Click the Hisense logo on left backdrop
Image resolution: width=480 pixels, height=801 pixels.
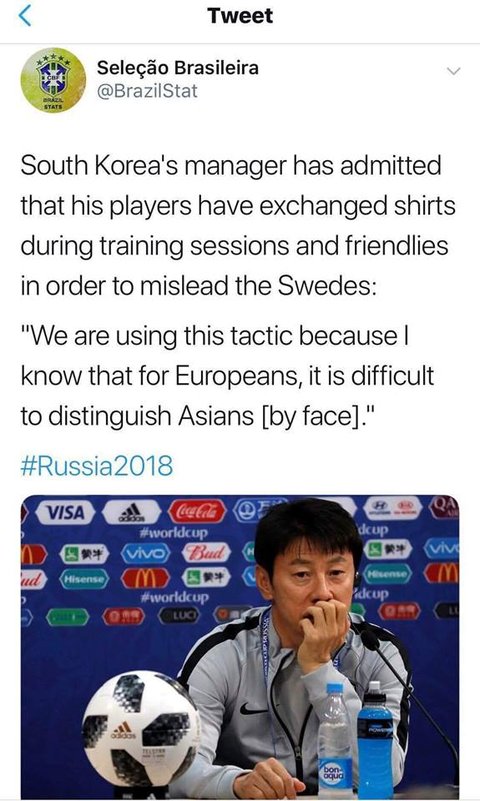pos(84,578)
